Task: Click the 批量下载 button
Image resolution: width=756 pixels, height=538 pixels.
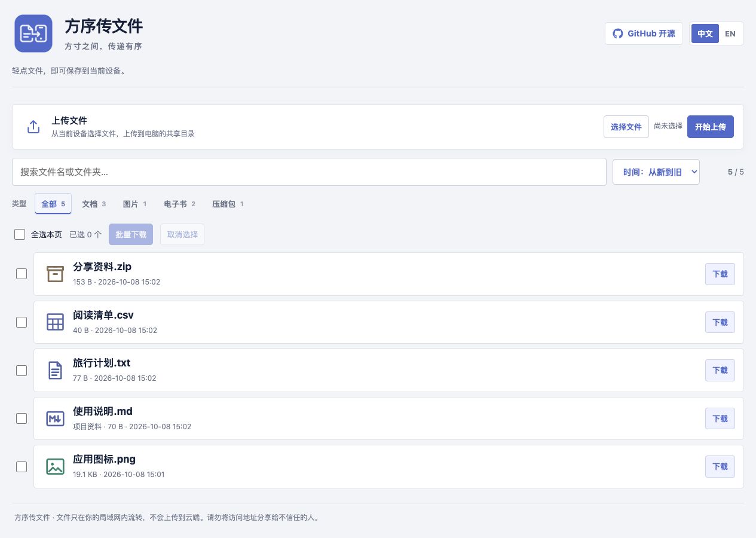Action: tap(131, 234)
